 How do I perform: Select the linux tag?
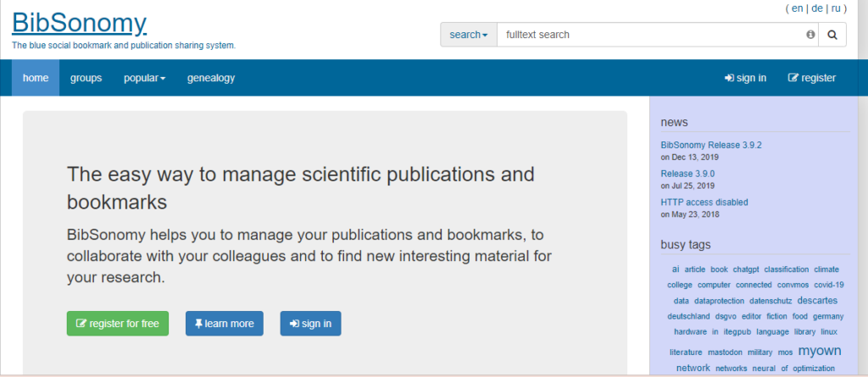829,332
